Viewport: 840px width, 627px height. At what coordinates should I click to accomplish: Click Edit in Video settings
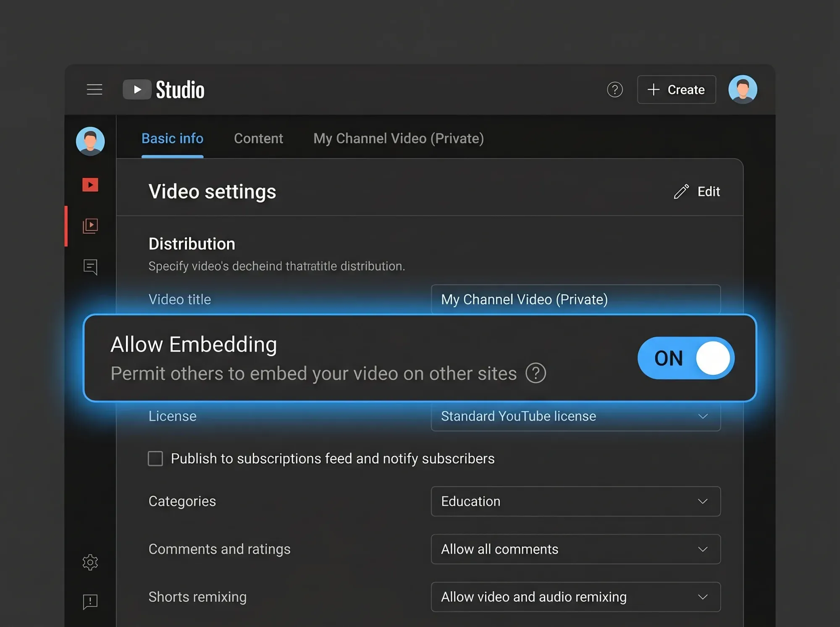697,192
